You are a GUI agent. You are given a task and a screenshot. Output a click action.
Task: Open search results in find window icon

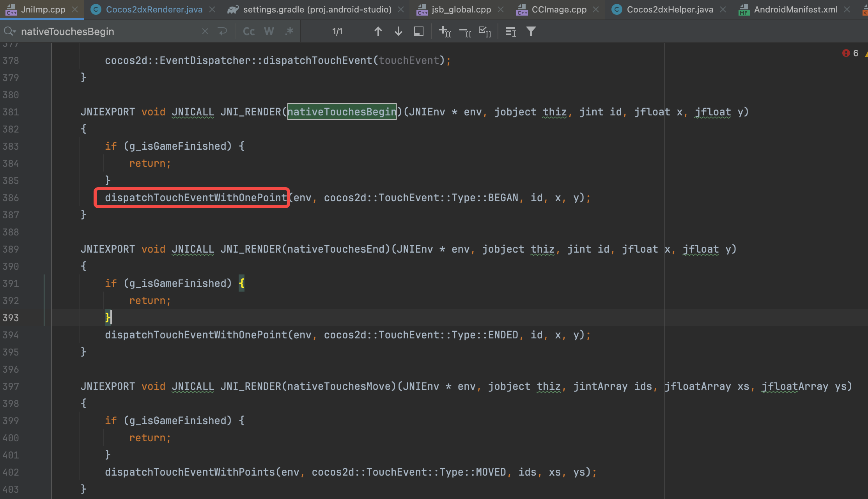(x=418, y=32)
